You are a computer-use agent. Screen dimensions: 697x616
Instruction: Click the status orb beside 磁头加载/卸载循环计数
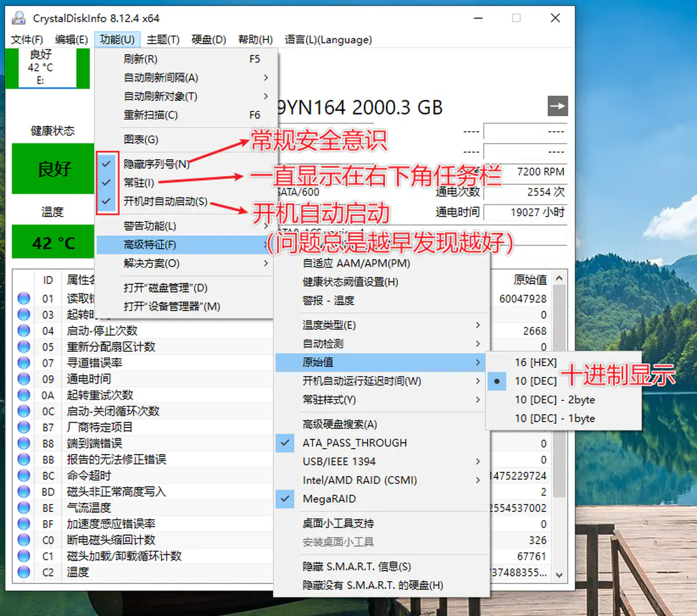(x=24, y=556)
